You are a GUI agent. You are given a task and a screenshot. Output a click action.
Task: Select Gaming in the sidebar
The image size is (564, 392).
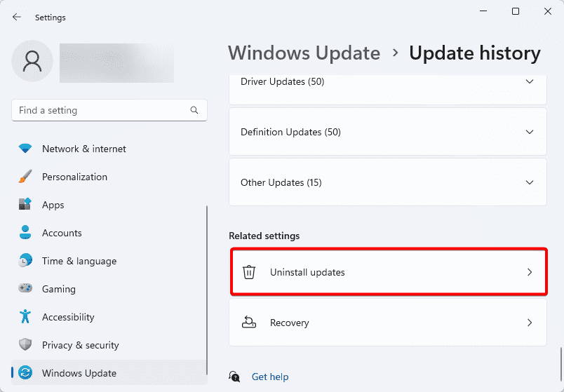[x=109, y=289]
